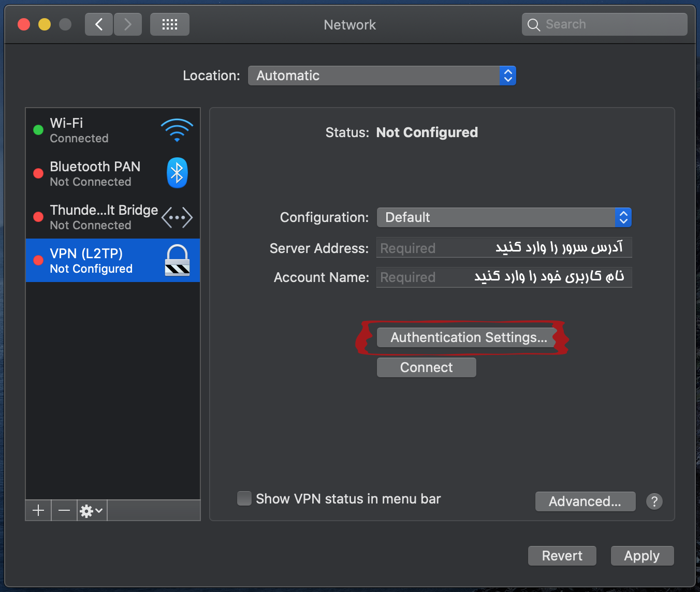The height and width of the screenshot is (592, 700).
Task: Focus the Account Name field
Action: pos(504,277)
